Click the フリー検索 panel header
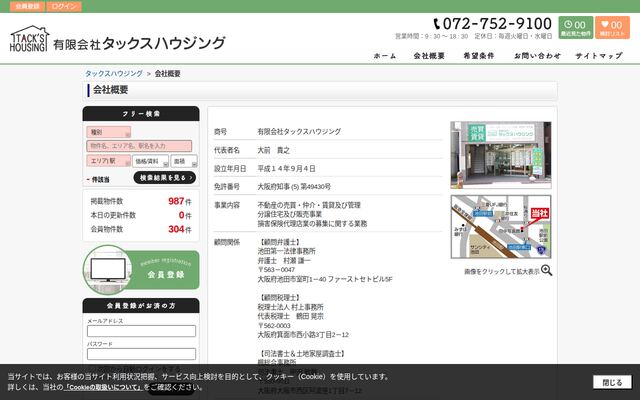 (141, 114)
